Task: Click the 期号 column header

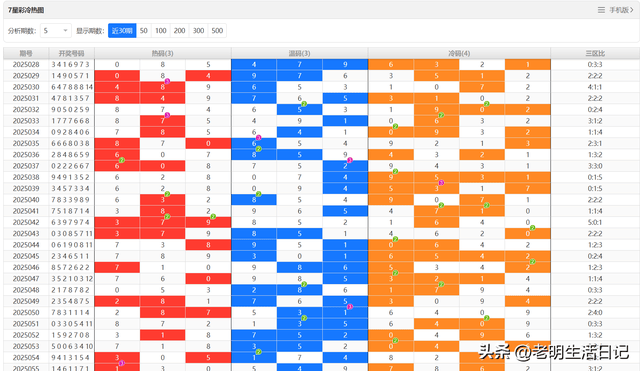Action: (26, 53)
